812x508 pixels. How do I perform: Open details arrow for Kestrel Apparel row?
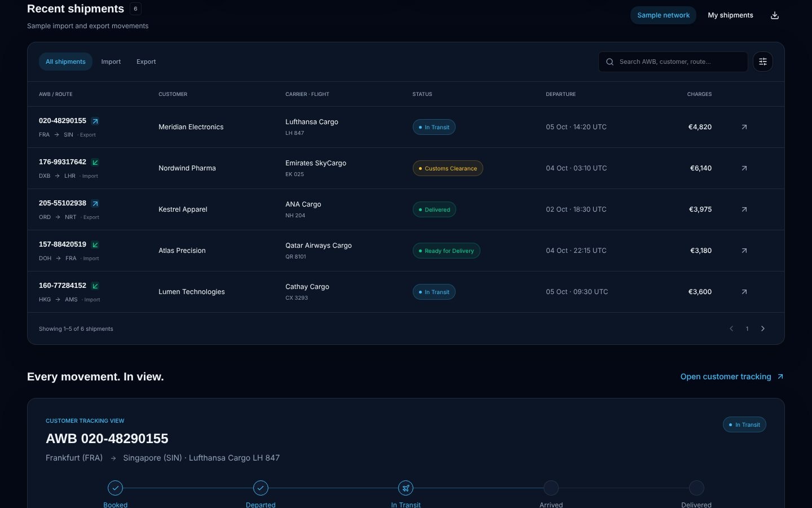744,209
